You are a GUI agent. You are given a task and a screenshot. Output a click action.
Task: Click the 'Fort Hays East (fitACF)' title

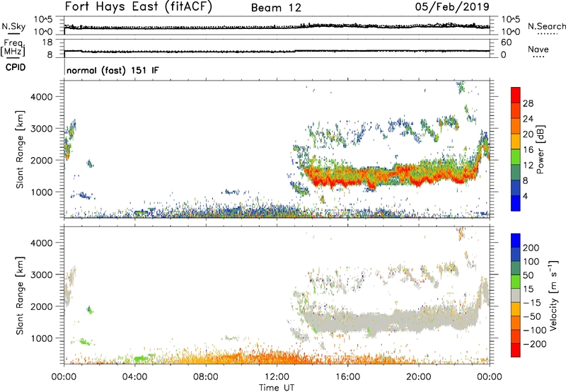pos(138,6)
